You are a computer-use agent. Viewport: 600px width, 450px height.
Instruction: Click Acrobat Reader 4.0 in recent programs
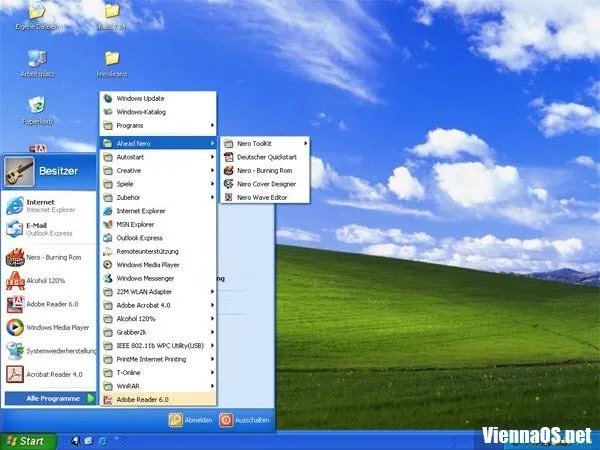pyautogui.click(x=48, y=374)
